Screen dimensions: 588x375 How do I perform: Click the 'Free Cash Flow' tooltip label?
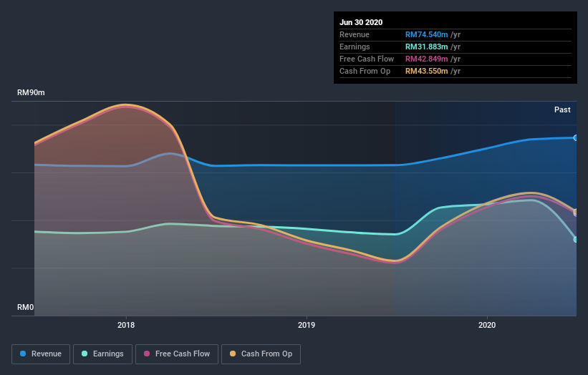pyautogui.click(x=367, y=59)
